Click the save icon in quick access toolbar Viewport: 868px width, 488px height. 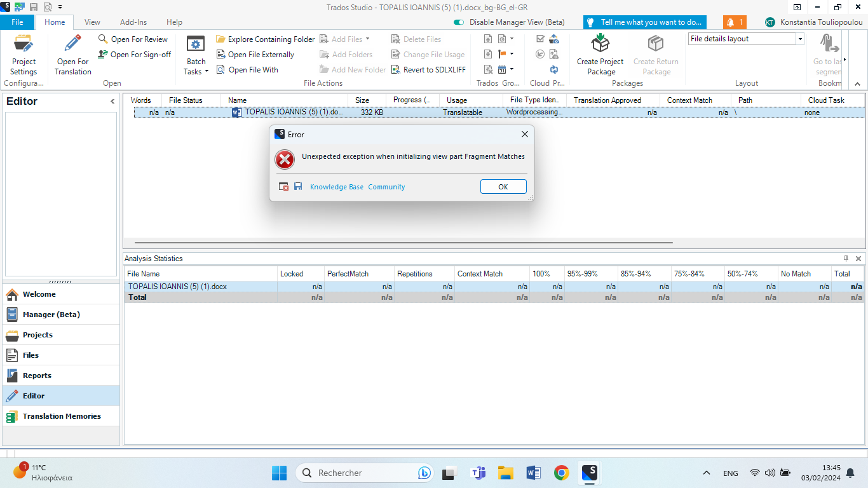coord(34,7)
